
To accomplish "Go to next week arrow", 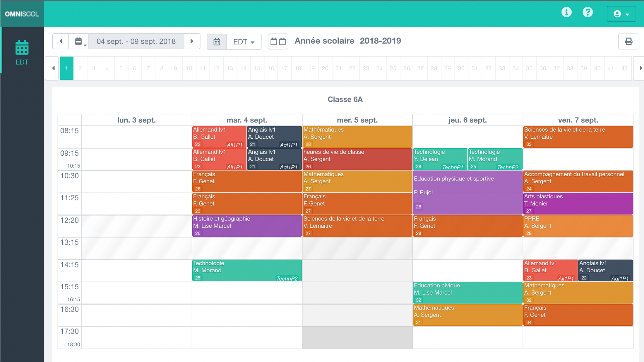I will pyautogui.click(x=192, y=41).
